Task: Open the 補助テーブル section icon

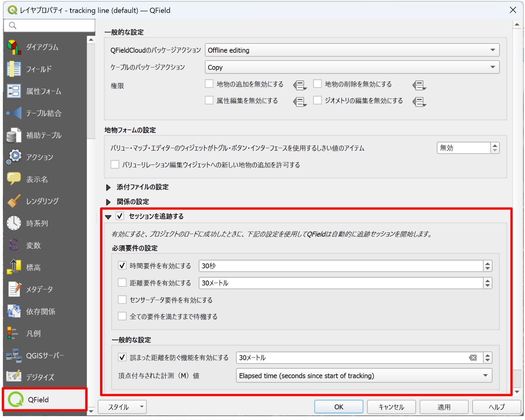Action: pyautogui.click(x=14, y=135)
